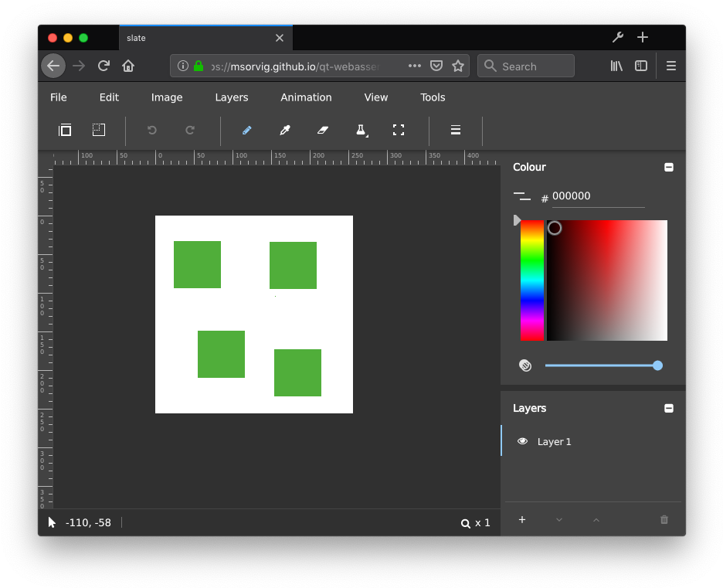Collapse the Colour panel
The height and width of the screenshot is (588, 723).
pyautogui.click(x=669, y=167)
